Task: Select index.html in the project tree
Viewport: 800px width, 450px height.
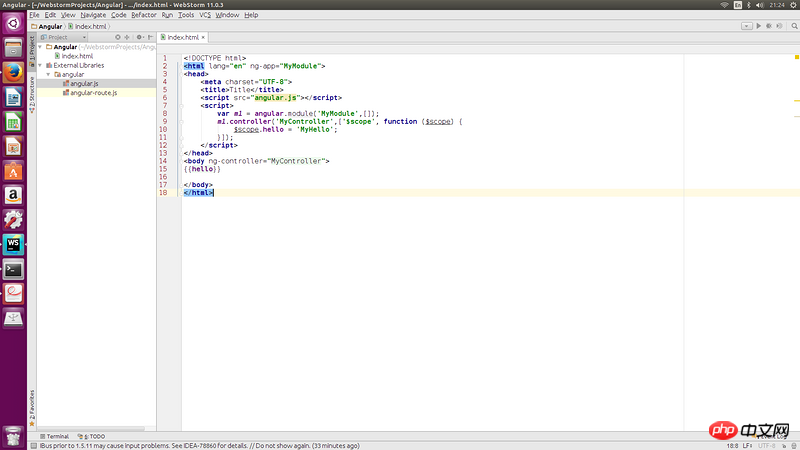Action: (x=74, y=56)
